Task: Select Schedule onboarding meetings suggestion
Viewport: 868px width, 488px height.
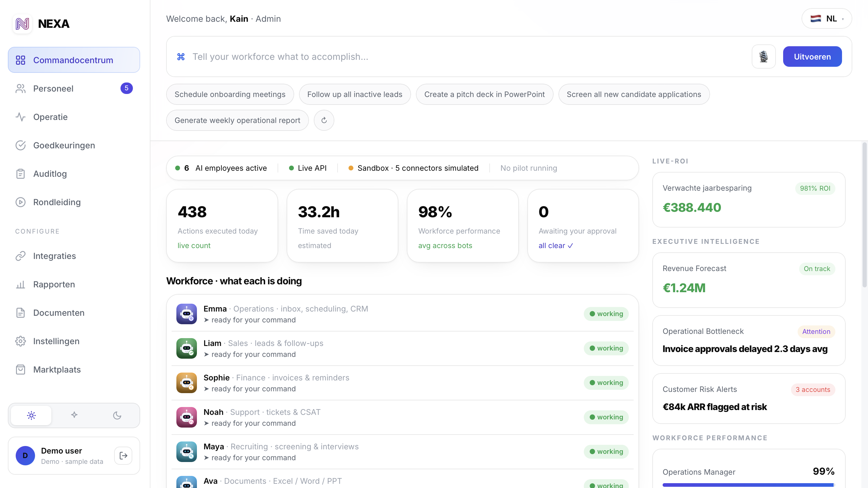Action: point(230,94)
